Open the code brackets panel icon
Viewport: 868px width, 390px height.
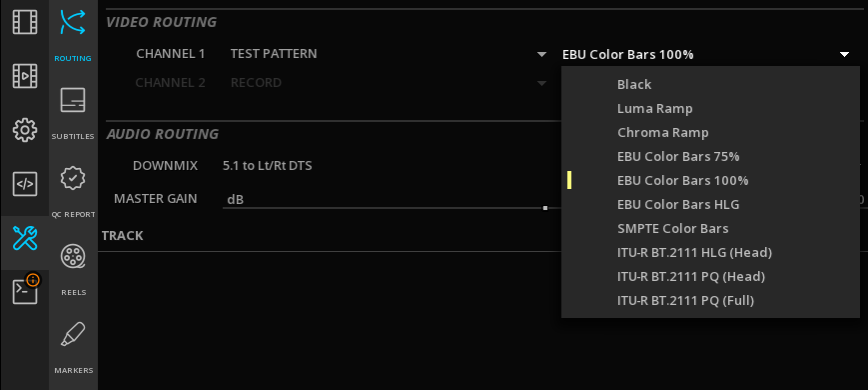click(x=25, y=184)
